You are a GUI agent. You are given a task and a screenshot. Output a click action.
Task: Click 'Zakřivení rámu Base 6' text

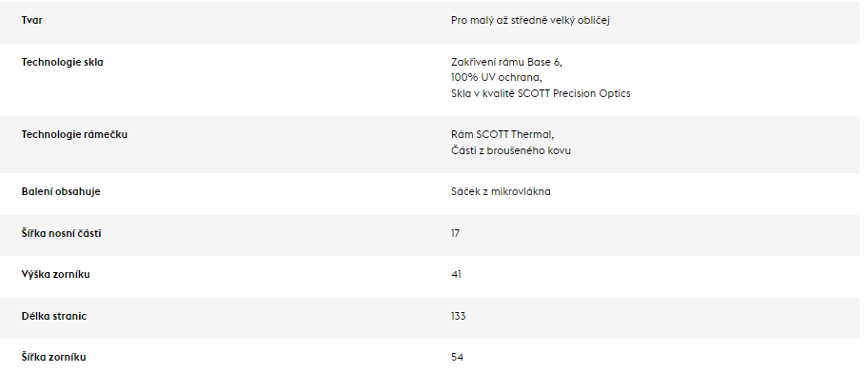[x=506, y=63]
